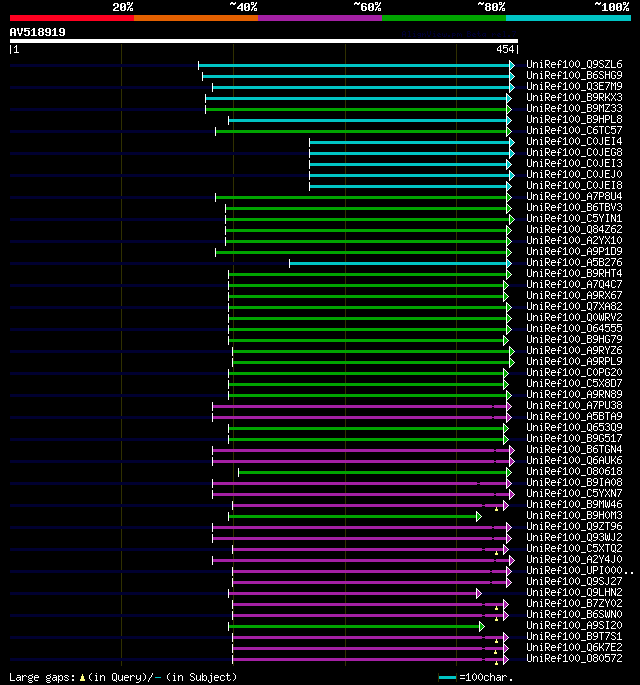Select the UniRef100_Q3E7M9 label
This screenshot has height=685, width=640.
point(574,86)
